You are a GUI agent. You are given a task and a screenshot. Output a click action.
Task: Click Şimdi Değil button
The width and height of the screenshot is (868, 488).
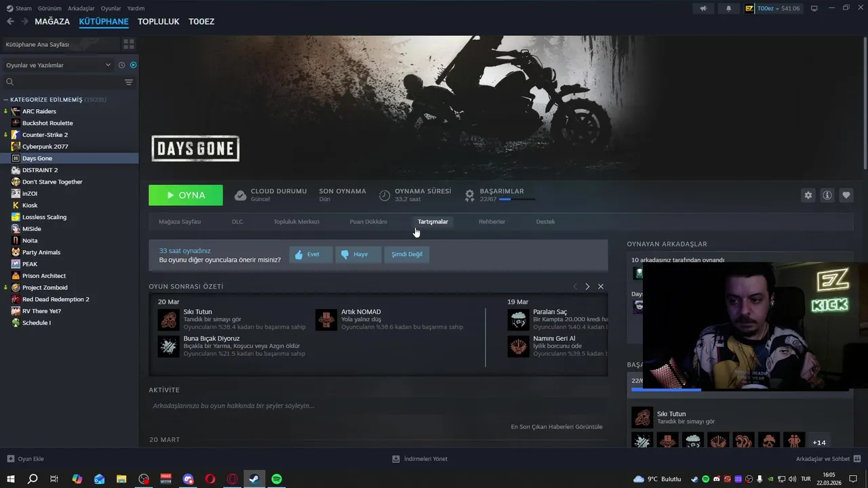(x=407, y=254)
